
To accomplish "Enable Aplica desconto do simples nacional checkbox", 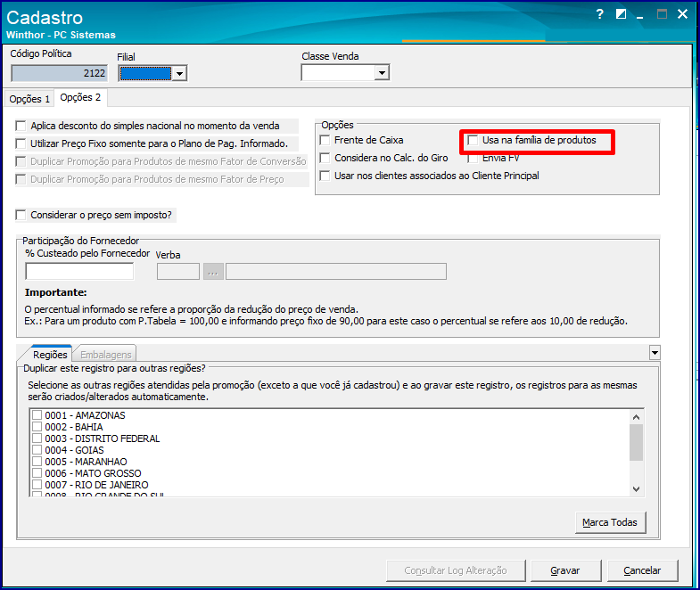I will [21, 126].
